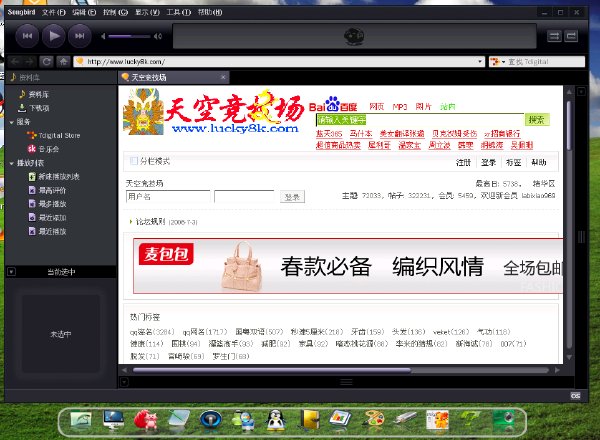Select the Baidu 网页 search type
Image resolution: width=600 pixels, height=440 pixels.
[x=377, y=107]
